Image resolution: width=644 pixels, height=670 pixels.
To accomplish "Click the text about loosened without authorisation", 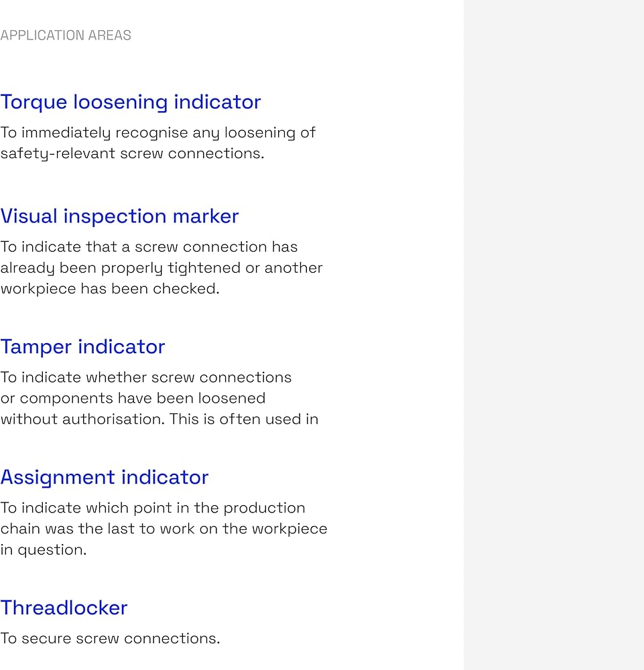I will [159, 398].
